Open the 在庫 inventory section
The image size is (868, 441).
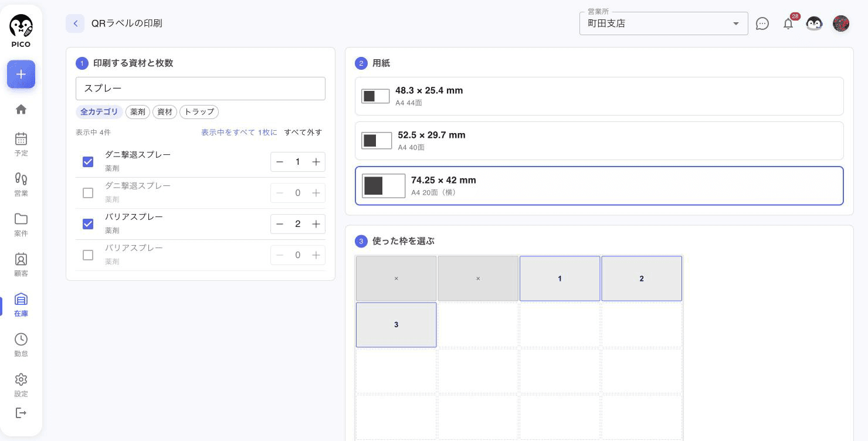[21, 305]
